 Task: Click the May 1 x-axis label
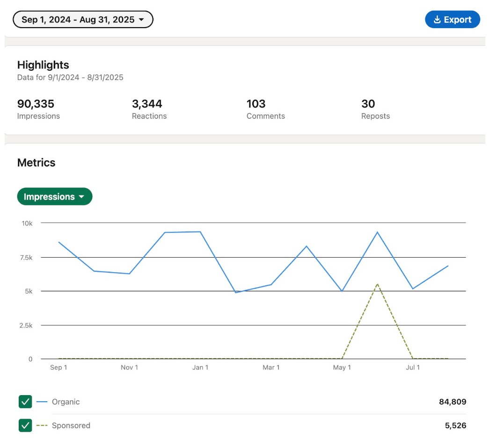(342, 368)
